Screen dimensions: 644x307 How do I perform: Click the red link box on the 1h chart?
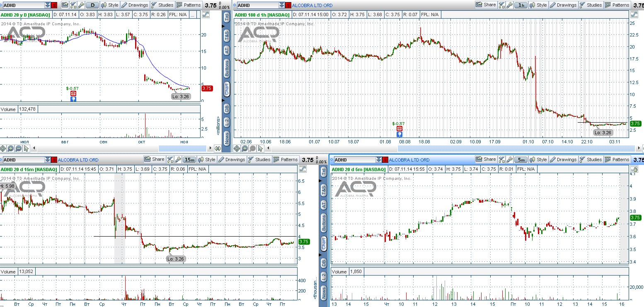tap(288, 5)
